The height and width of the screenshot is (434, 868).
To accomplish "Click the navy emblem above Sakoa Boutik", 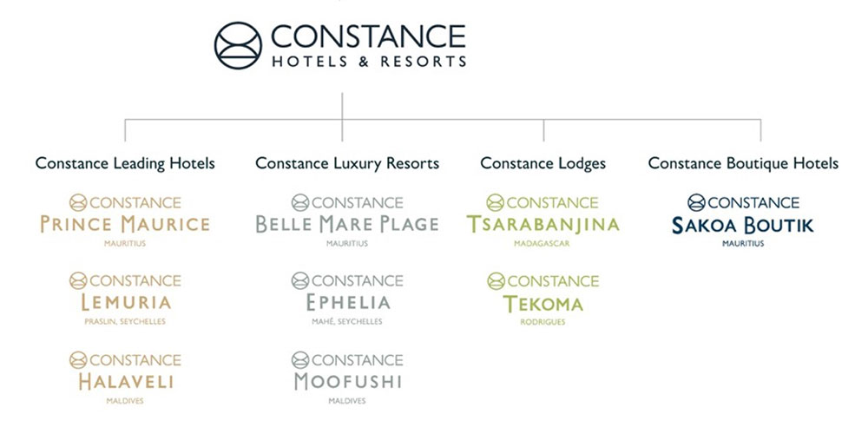I will [x=696, y=202].
